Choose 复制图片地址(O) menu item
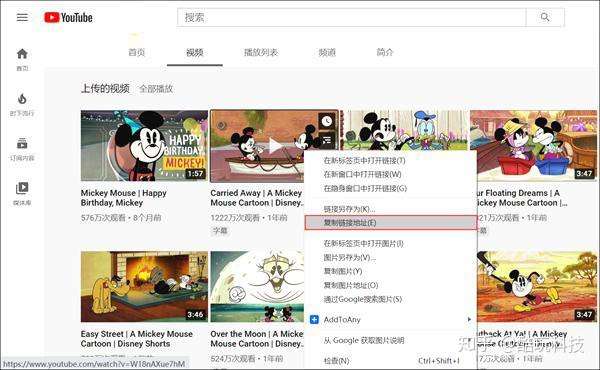600x370 pixels. pos(390,285)
